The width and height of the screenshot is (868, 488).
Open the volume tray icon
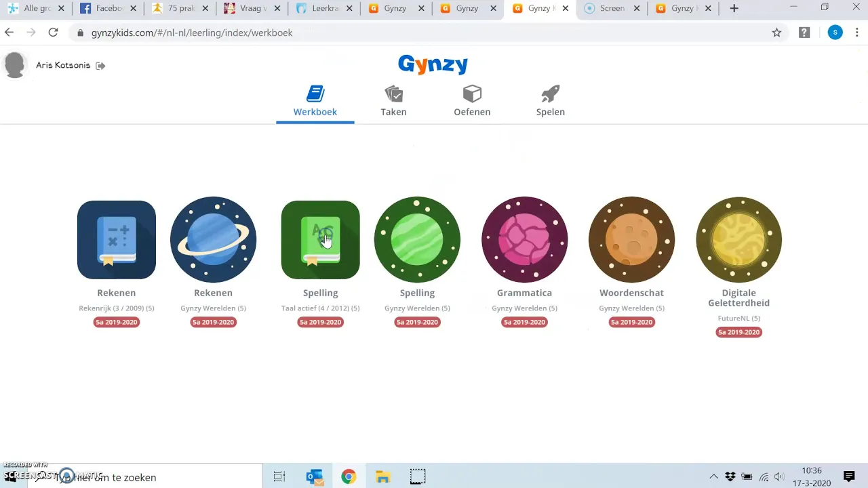779,477
